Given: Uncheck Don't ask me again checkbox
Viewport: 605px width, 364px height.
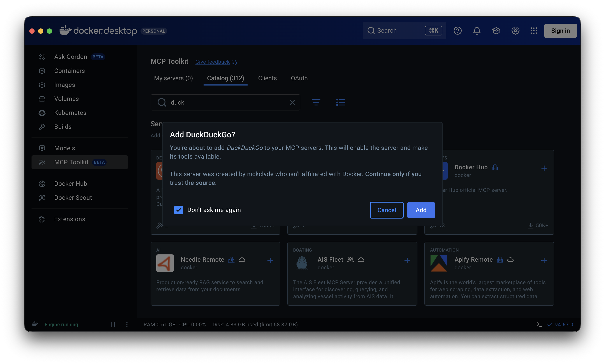Looking at the screenshot, I should 178,210.
